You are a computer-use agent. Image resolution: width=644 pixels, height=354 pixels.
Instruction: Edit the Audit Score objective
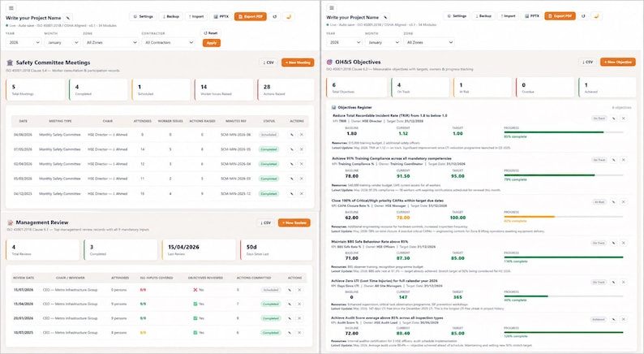coord(614,319)
